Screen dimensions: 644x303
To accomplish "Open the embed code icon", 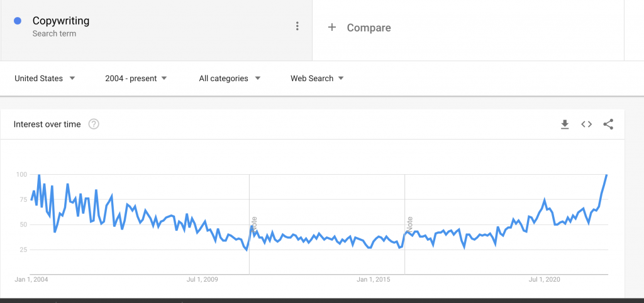I will (x=587, y=124).
